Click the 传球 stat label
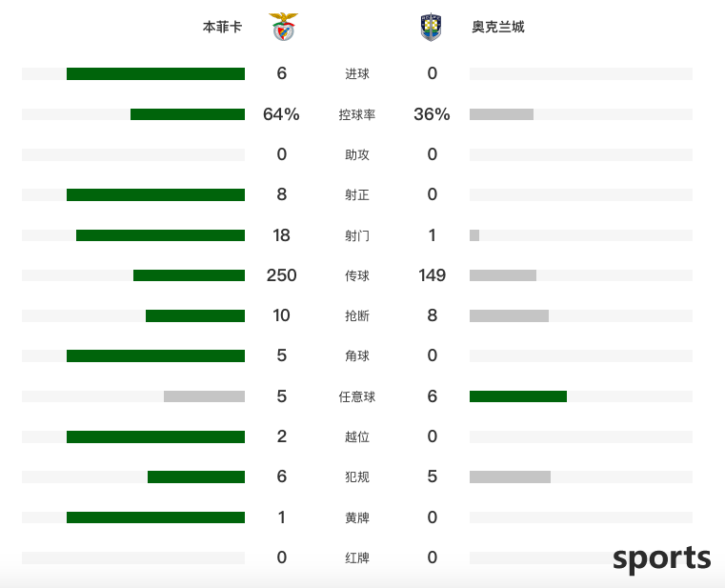The width and height of the screenshot is (725, 588). pos(357,275)
